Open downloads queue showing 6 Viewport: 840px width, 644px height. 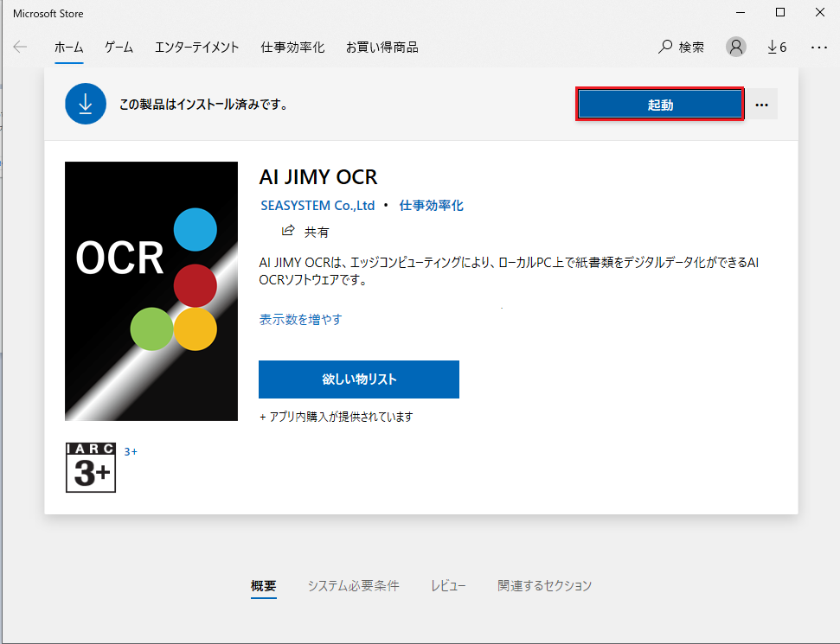click(x=777, y=47)
